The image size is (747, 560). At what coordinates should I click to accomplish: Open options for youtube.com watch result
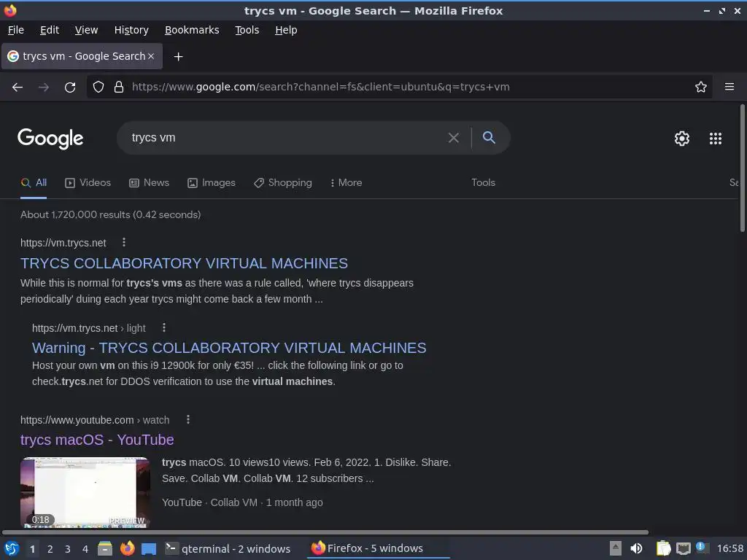click(188, 419)
